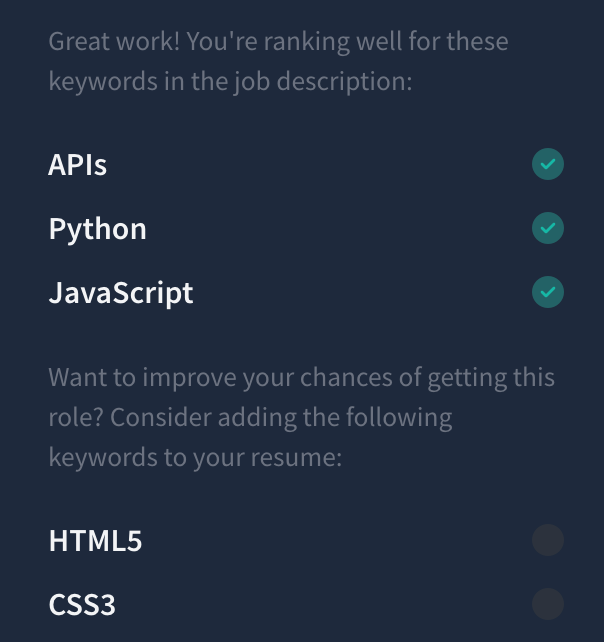Screen dimensions: 604x642
Task: Select the JavaScript keyword label
Action: click(121, 293)
